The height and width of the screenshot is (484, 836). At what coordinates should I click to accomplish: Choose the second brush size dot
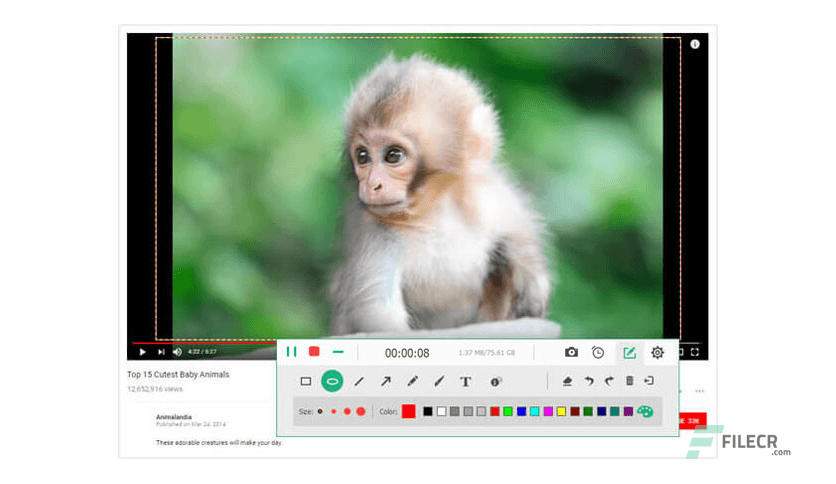click(x=334, y=412)
